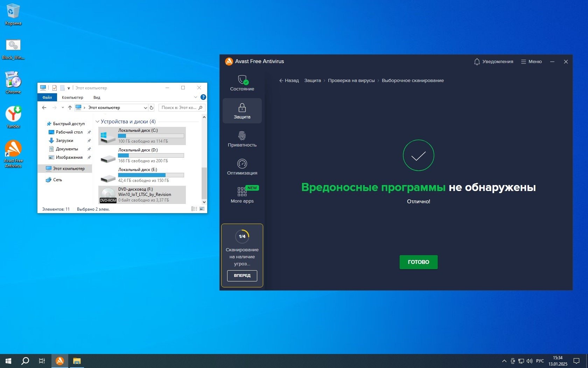Viewport: 588px width, 368px height.
Task: Refresh the Этот компьютер address bar
Action: (152, 108)
